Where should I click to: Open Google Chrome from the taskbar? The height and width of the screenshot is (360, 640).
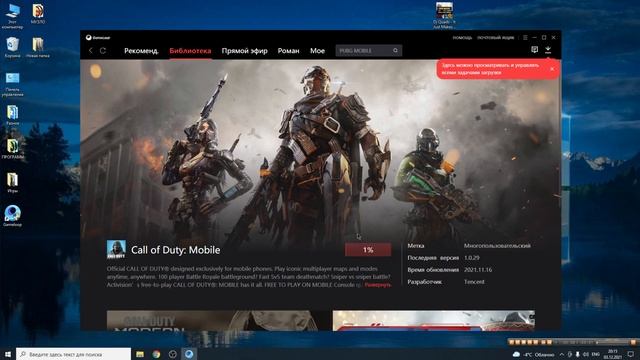156,354
